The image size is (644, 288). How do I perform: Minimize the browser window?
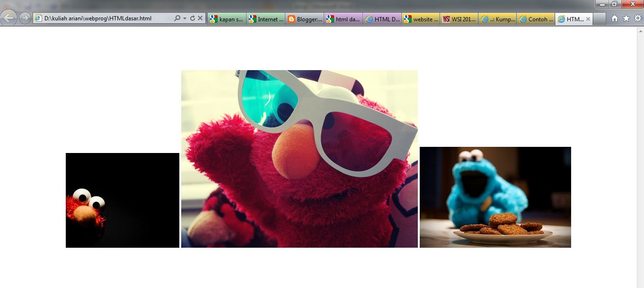tap(602, 4)
